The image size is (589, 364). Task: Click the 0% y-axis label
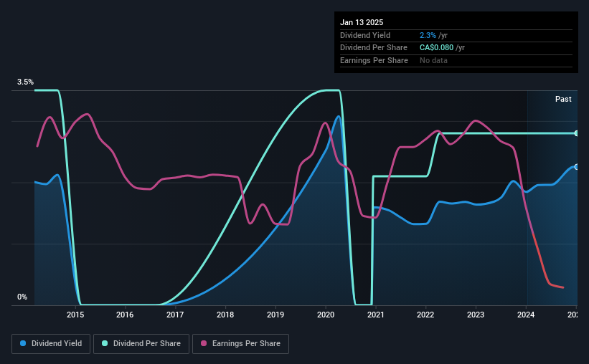click(22, 297)
